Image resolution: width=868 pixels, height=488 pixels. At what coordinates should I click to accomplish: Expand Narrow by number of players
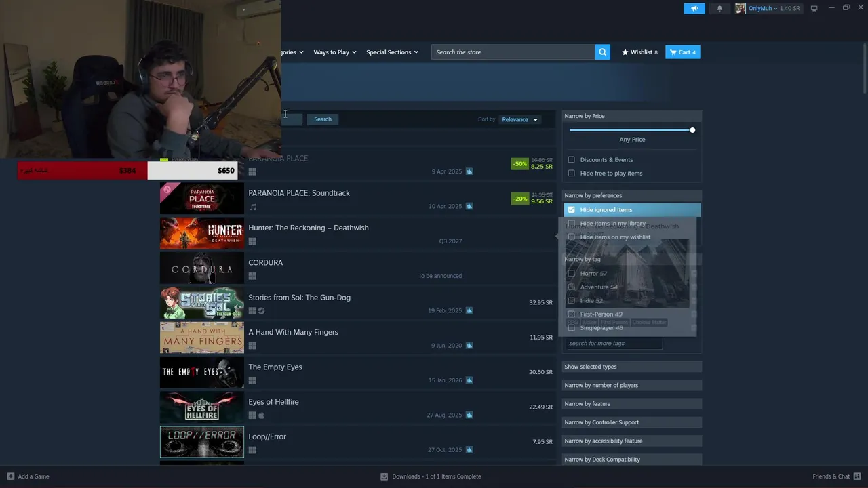(632, 385)
